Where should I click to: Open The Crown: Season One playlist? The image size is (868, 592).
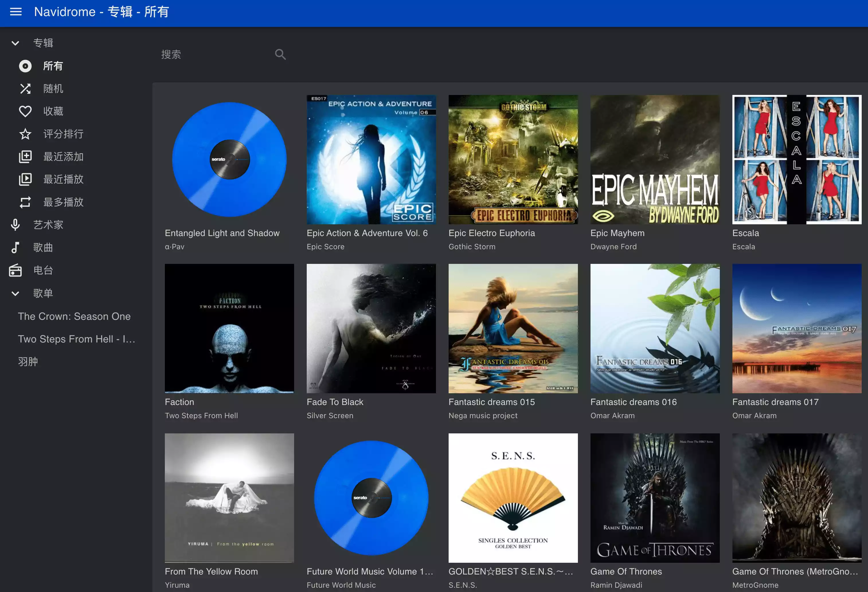click(x=74, y=316)
